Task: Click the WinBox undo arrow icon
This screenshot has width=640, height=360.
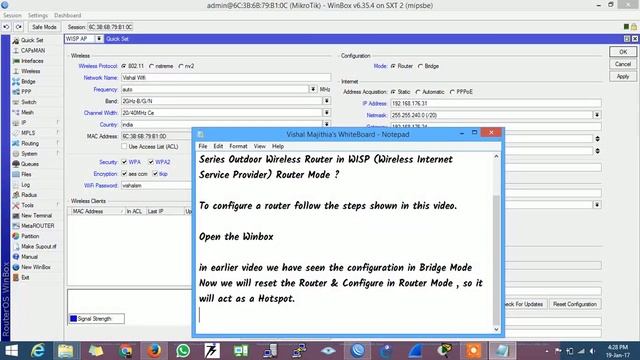Action: pos(6,27)
